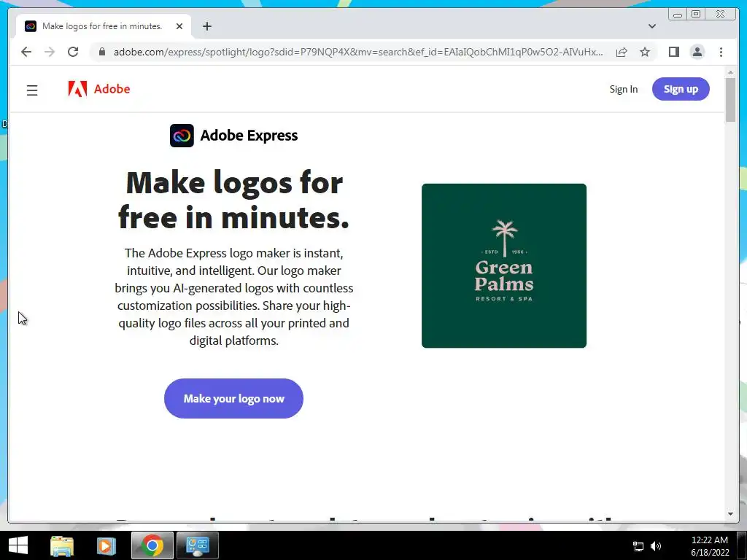The image size is (747, 560).
Task: Open media player from taskbar
Action: (106, 545)
